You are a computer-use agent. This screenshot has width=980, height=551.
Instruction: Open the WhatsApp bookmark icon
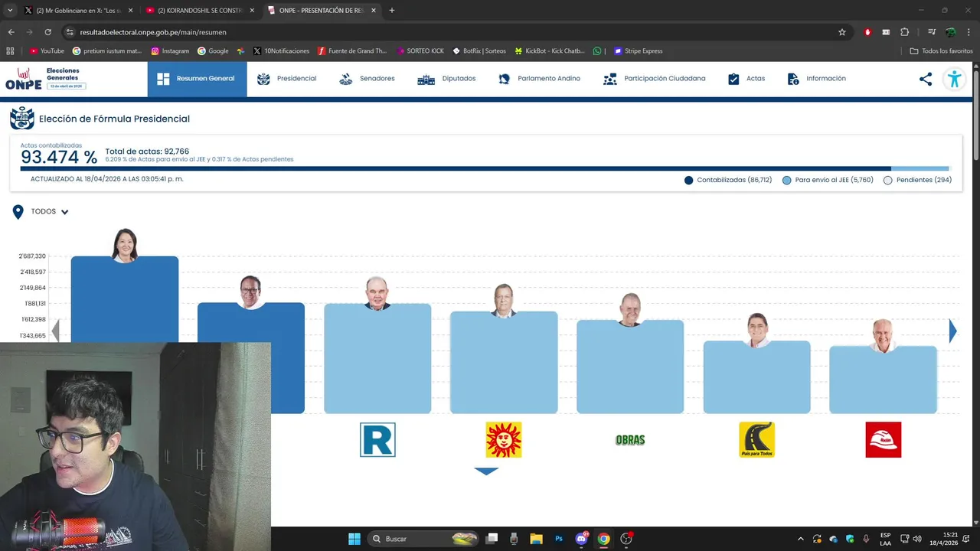tap(597, 51)
